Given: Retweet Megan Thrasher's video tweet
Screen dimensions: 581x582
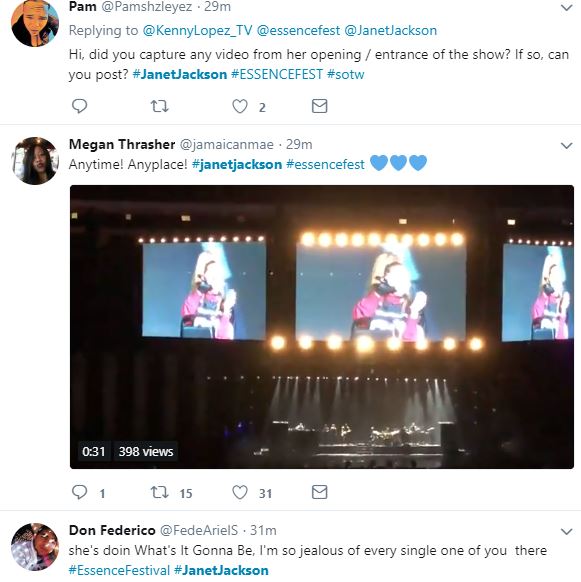Looking at the screenshot, I should point(160,493).
